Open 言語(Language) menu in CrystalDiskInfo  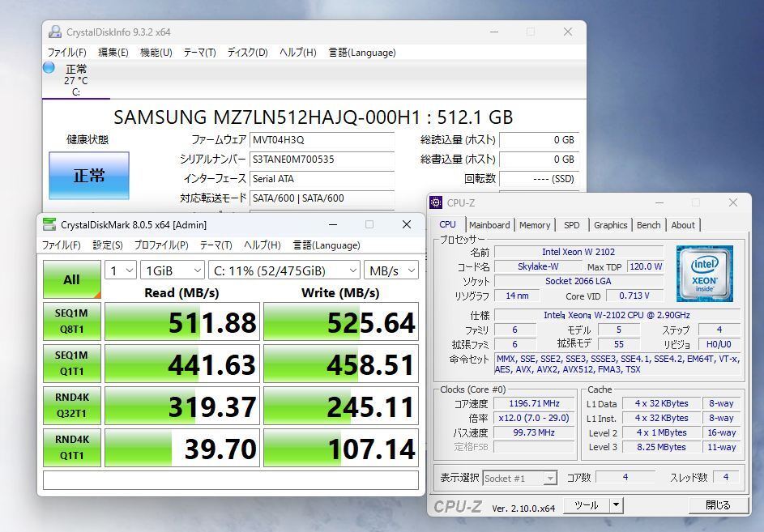(362, 52)
